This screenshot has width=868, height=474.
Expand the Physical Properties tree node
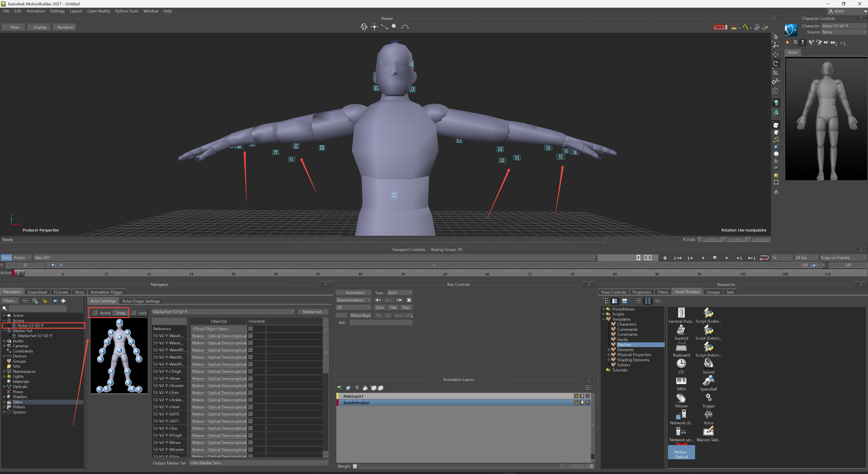tap(609, 355)
